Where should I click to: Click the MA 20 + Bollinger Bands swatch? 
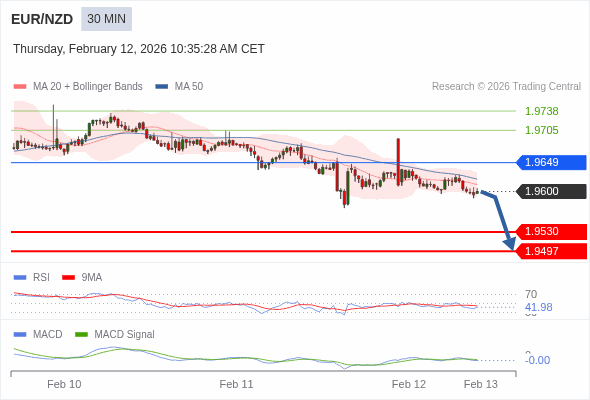point(20,87)
